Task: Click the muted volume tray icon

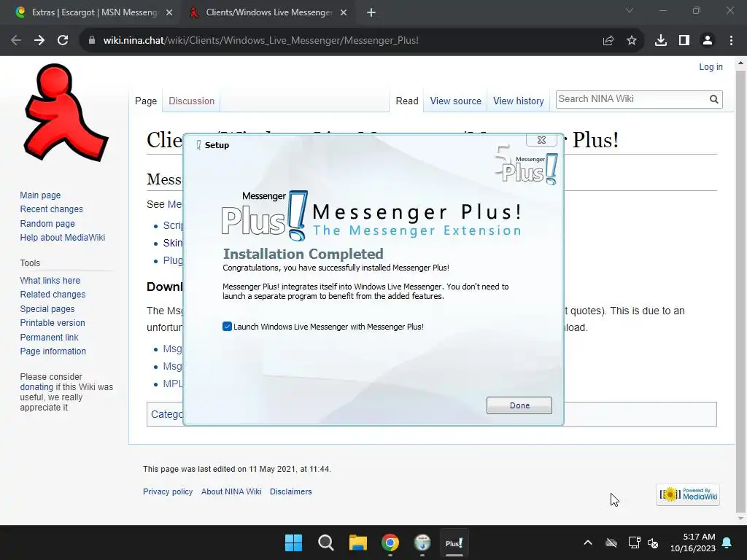Action: pyautogui.click(x=653, y=542)
